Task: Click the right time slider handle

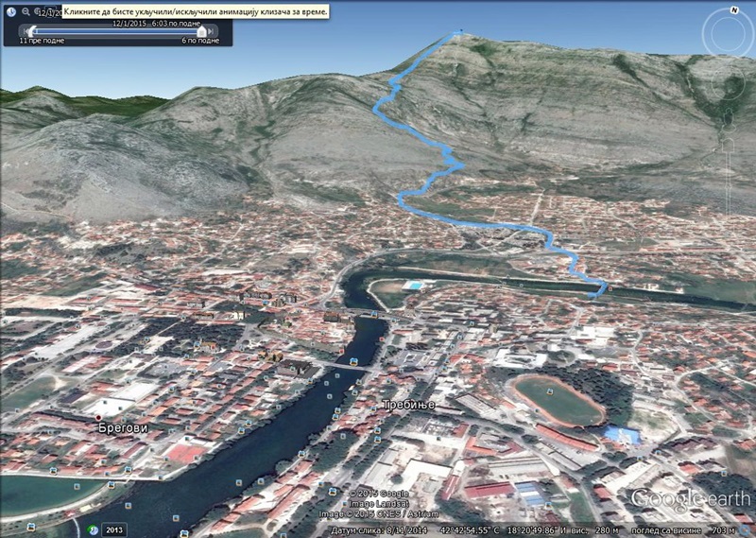Action: point(201,31)
